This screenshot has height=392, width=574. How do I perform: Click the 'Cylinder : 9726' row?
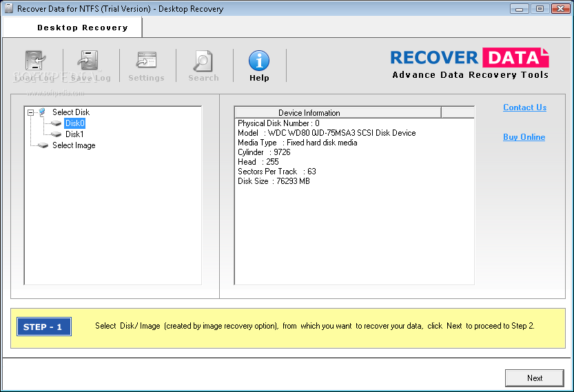(264, 152)
